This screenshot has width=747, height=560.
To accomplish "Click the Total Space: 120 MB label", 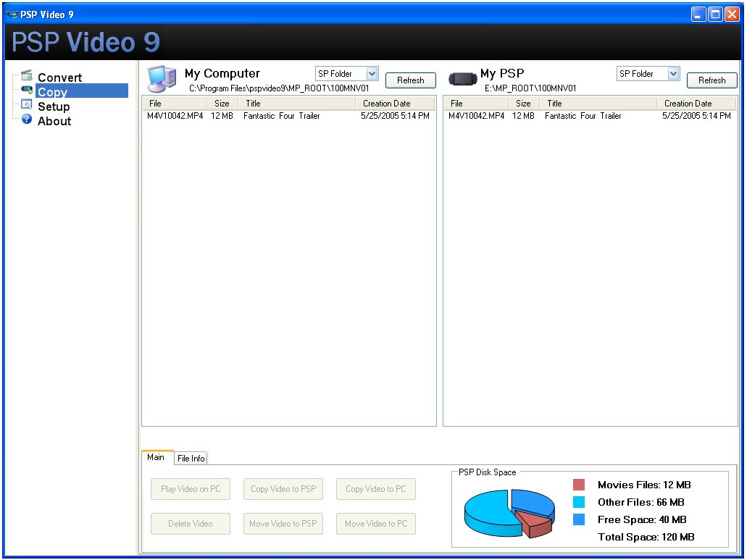I will coord(646,537).
